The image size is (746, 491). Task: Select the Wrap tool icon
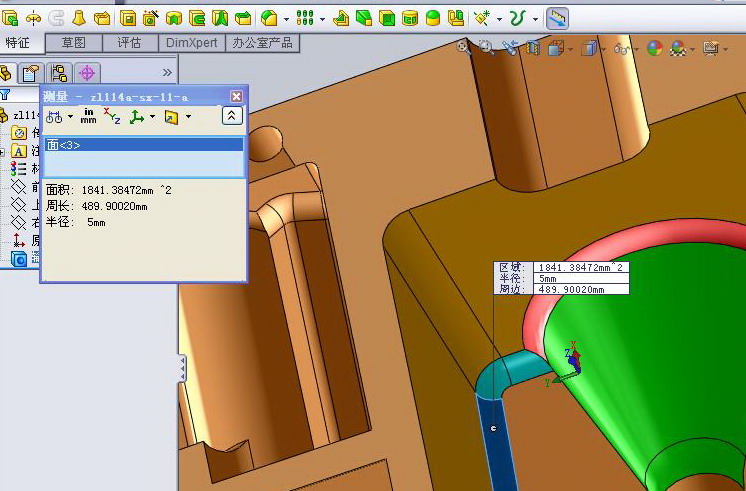(x=410, y=19)
